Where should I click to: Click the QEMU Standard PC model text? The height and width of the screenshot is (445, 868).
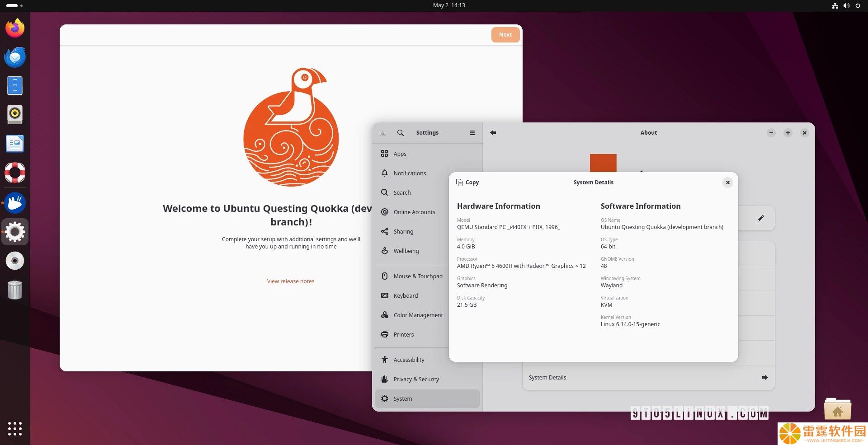508,227
